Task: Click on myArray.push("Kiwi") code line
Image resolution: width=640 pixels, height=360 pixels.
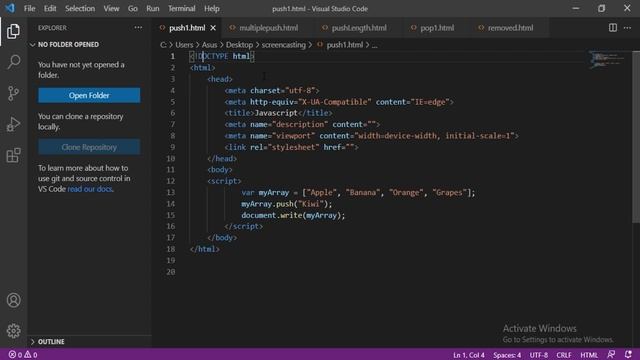Action: click(x=287, y=204)
